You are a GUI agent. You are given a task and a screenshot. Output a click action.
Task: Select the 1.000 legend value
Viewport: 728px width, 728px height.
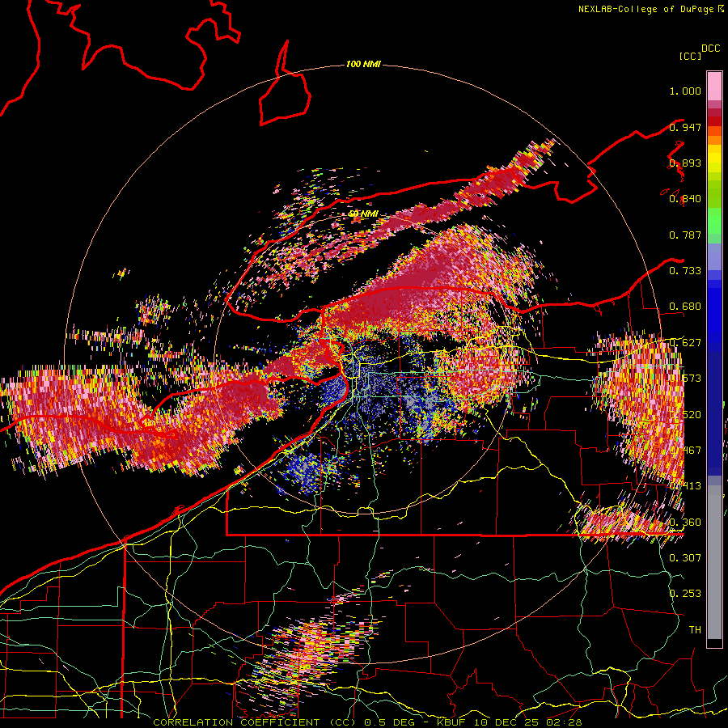[685, 91]
